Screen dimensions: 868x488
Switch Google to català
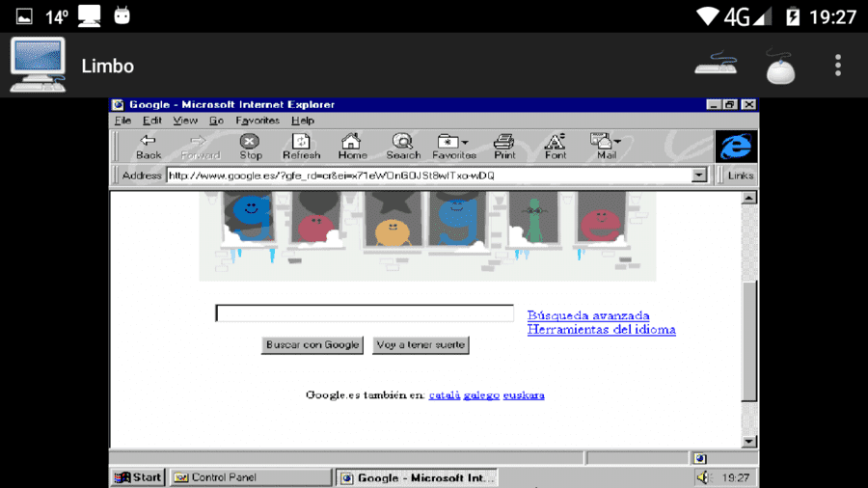point(445,395)
